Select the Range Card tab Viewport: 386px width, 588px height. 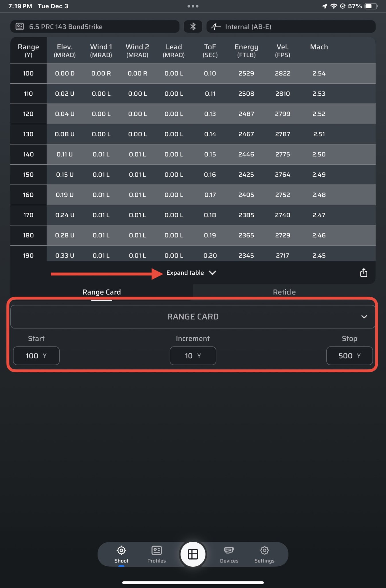tap(102, 292)
